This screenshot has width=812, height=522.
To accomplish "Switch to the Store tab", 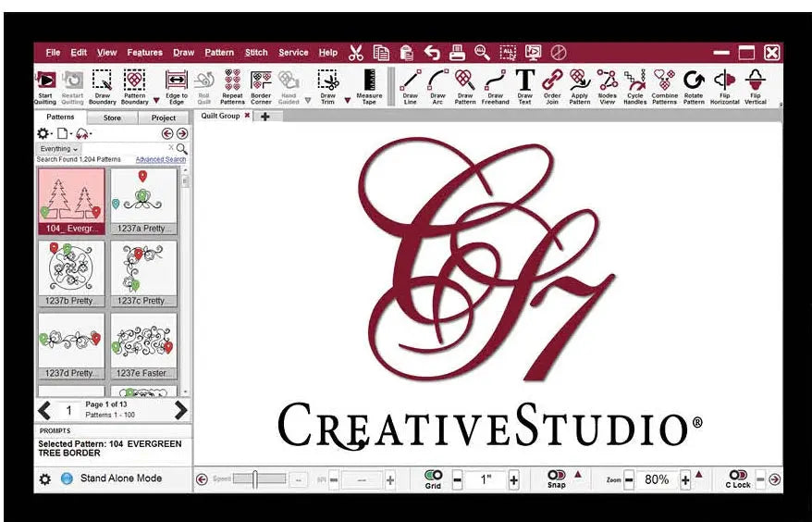I will click(112, 118).
